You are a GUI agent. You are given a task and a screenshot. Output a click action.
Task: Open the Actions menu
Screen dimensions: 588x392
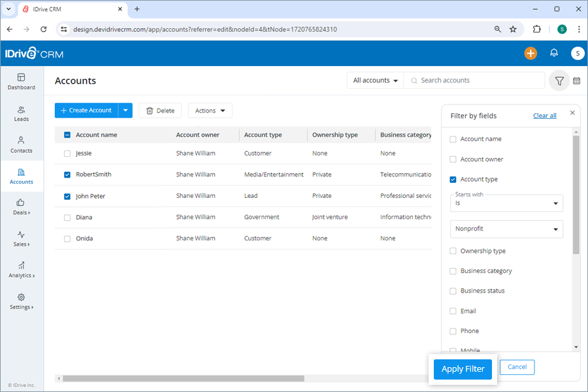point(210,110)
